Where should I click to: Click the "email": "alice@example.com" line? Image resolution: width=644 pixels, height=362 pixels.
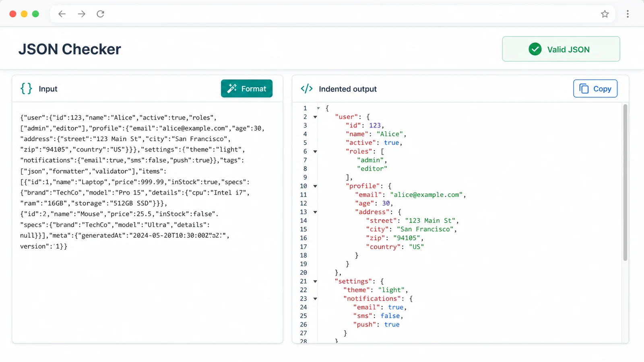pyautogui.click(x=411, y=195)
